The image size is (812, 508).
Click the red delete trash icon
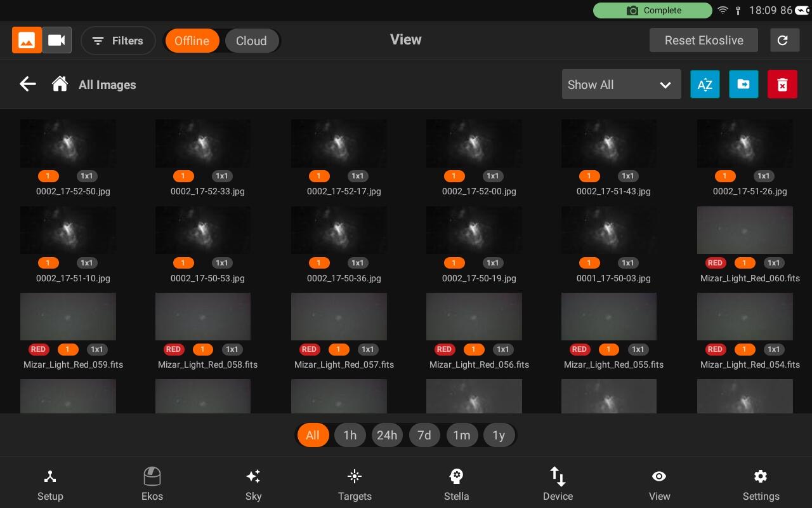pyautogui.click(x=782, y=84)
